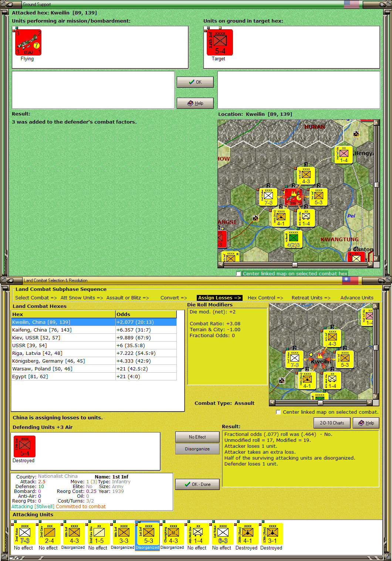Click the US flag in Ground Support titlebar
Screen dimensions: 392x561
coord(351,4)
